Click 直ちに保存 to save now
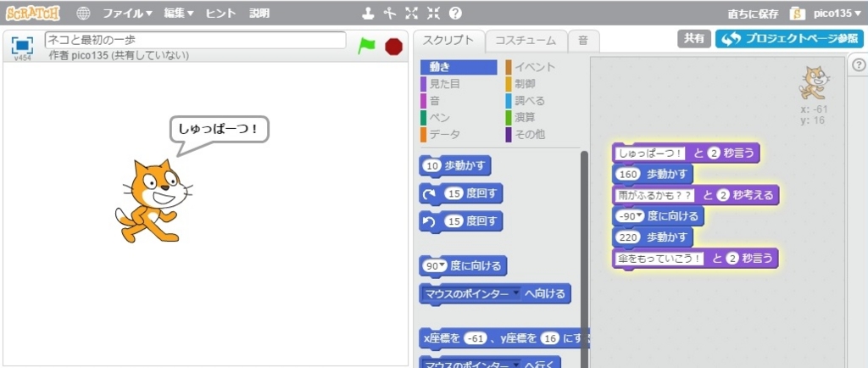 tap(753, 14)
